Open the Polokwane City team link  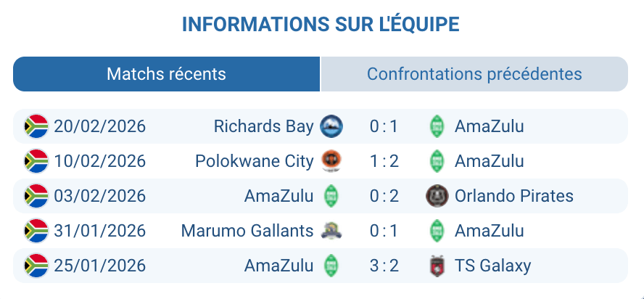[254, 161]
